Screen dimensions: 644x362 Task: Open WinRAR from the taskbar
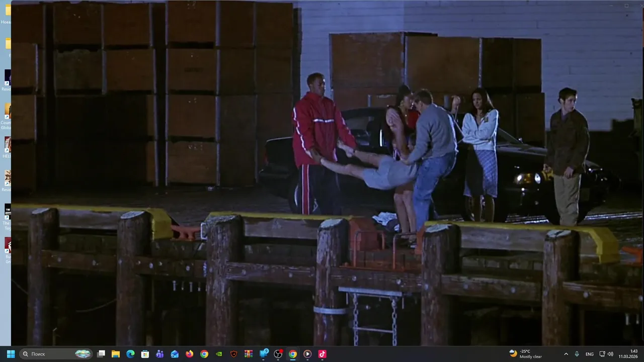coord(249,354)
